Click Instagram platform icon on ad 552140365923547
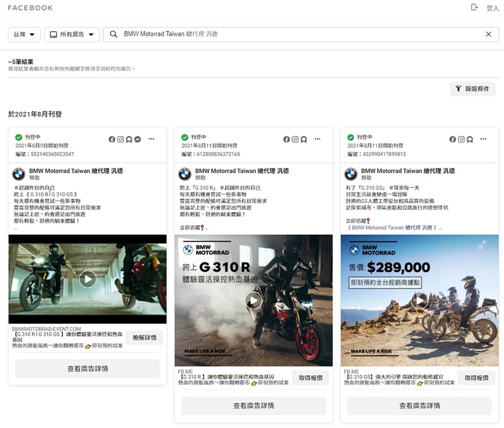The image size is (504, 428). [120, 139]
